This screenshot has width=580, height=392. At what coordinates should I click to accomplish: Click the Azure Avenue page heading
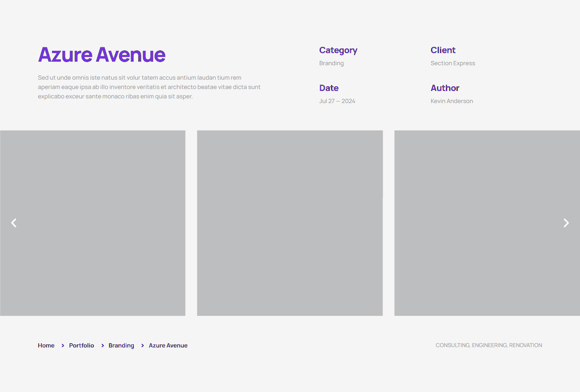pos(102,55)
